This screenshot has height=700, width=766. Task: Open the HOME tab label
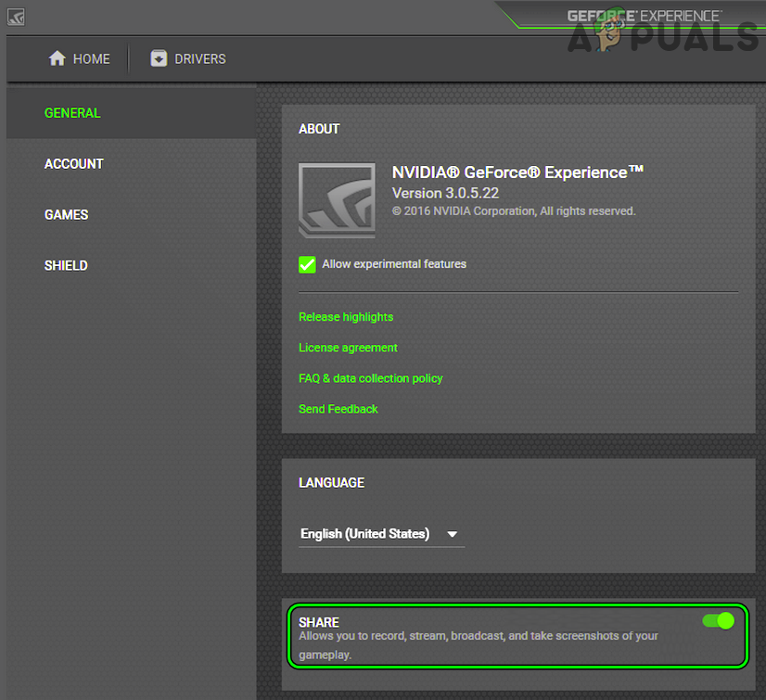(91, 58)
